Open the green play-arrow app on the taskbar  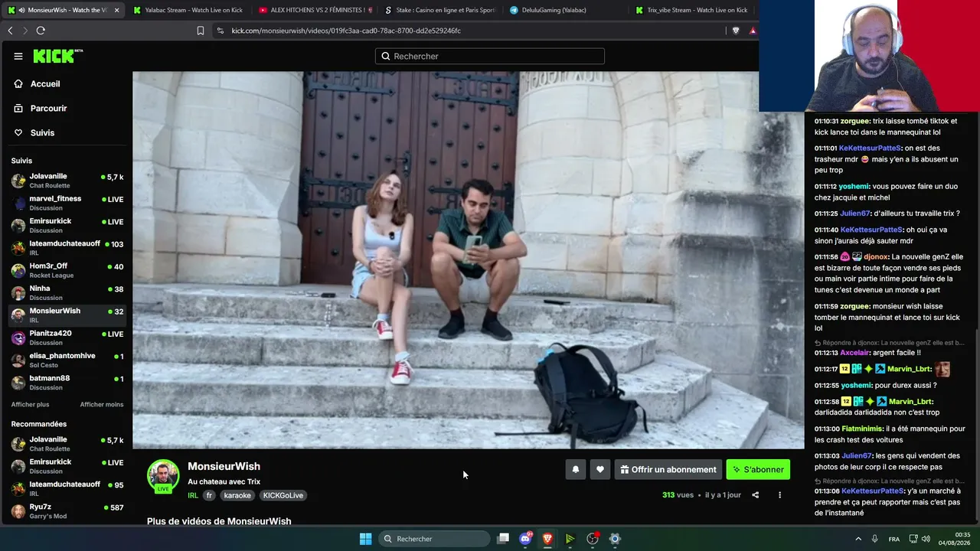(570, 539)
